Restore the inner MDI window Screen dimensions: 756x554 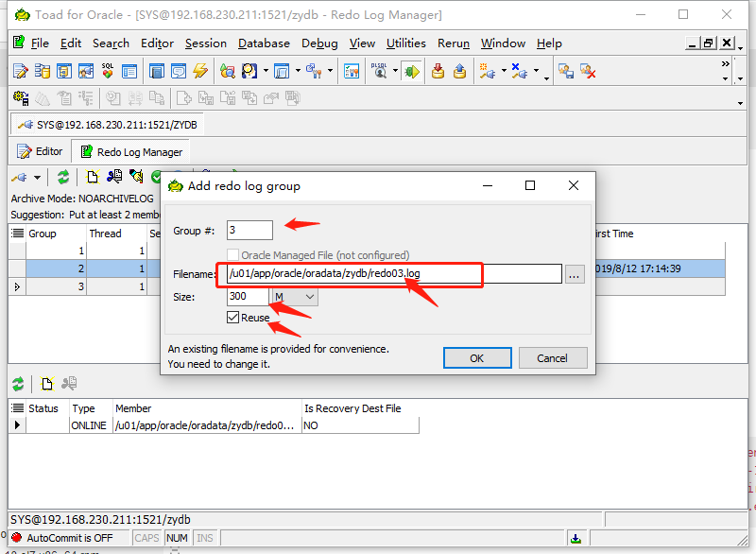[x=708, y=43]
